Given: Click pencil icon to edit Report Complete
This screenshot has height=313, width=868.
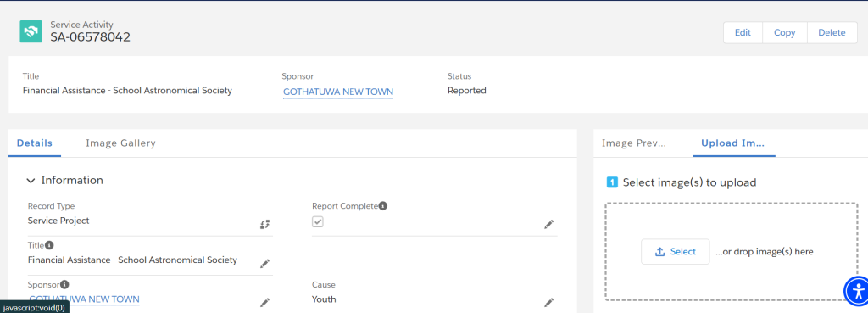Looking at the screenshot, I should [x=548, y=224].
